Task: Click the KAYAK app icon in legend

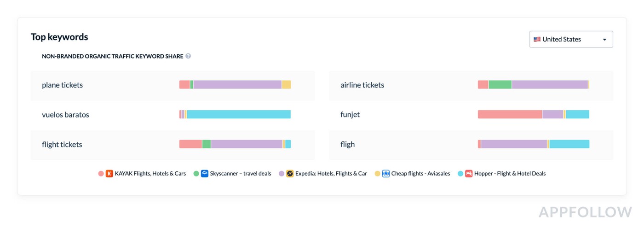Action: [x=109, y=174]
